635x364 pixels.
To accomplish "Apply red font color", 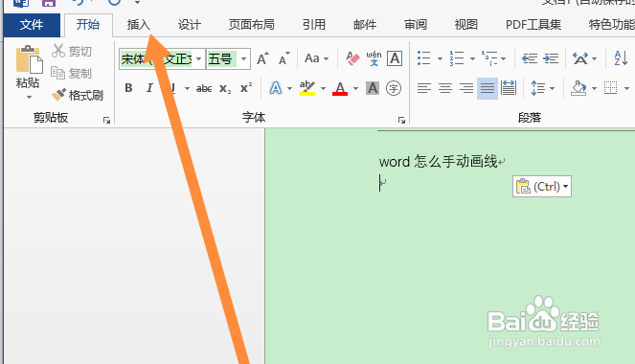I will coord(340,88).
